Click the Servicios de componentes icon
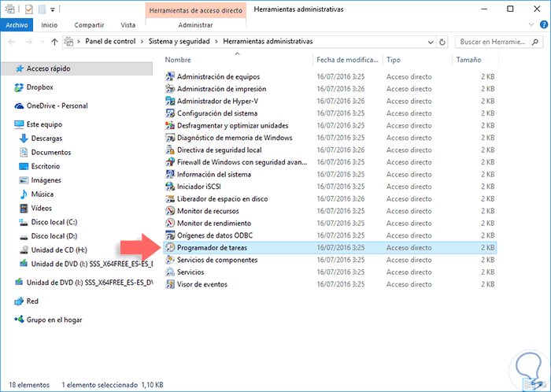Viewport: 551px width, 392px height. tap(170, 260)
